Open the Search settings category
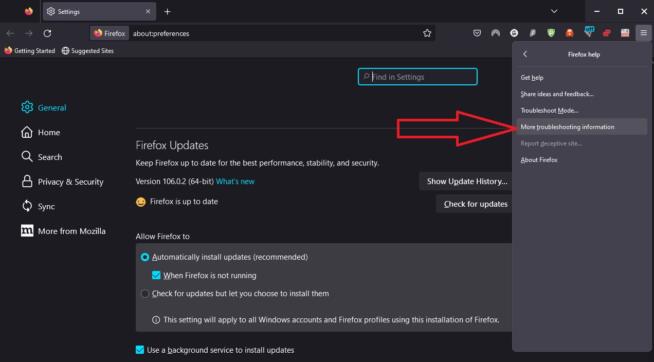Viewport: 654px width, 362px height. tap(42, 157)
